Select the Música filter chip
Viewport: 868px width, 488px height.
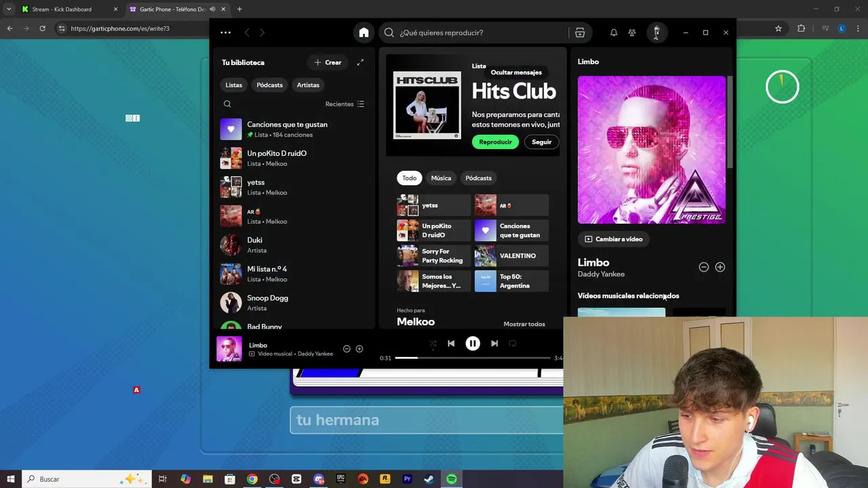pos(441,178)
